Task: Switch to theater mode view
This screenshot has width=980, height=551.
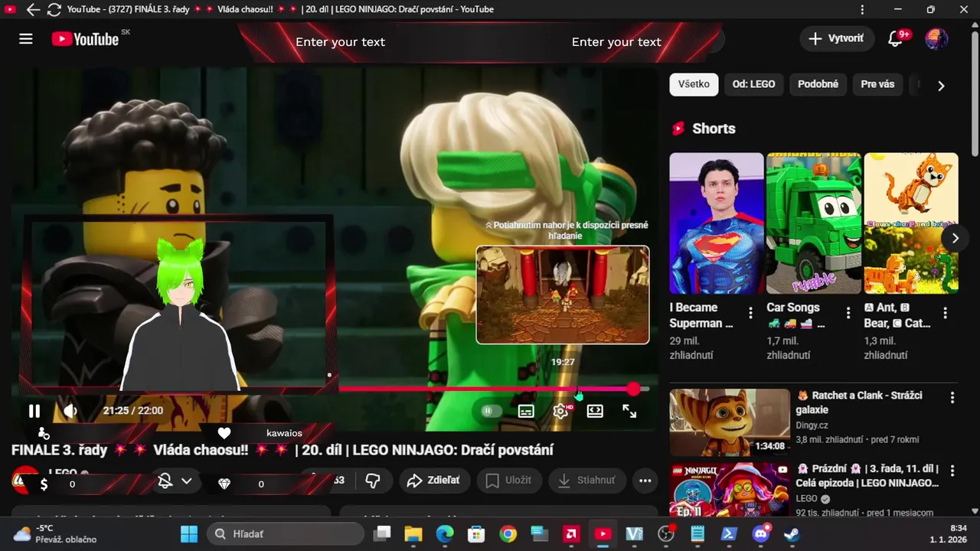Action: click(x=595, y=411)
